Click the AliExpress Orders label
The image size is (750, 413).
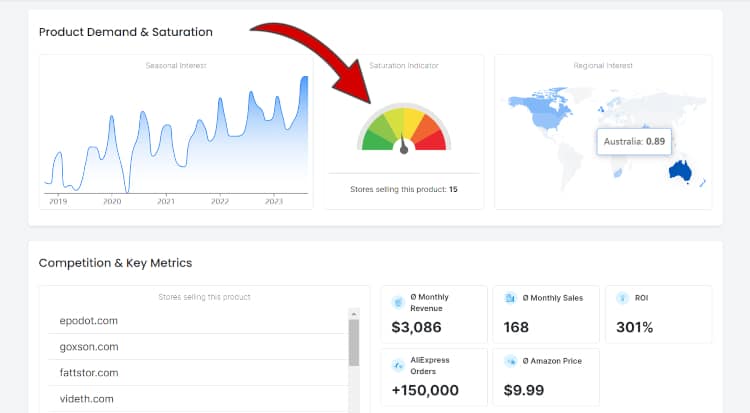tap(430, 366)
